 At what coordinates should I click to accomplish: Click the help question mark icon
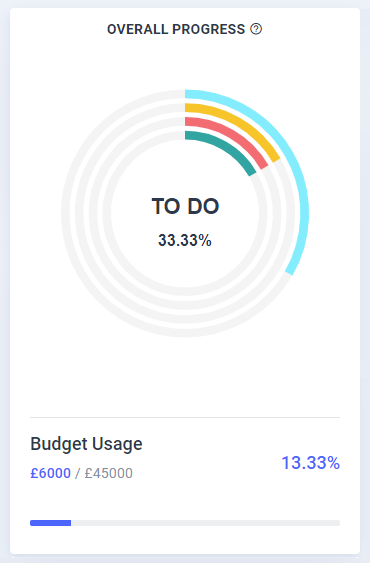point(256,29)
